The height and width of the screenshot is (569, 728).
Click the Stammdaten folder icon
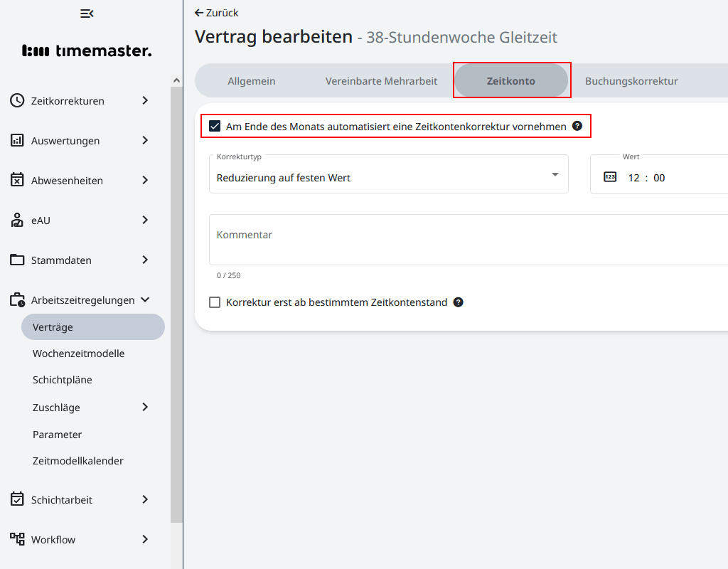coord(17,260)
